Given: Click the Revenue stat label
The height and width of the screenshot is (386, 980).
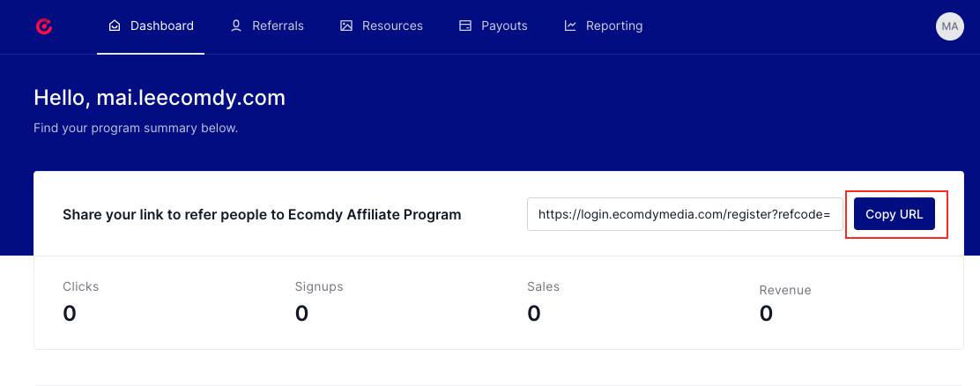Looking at the screenshot, I should [785, 290].
